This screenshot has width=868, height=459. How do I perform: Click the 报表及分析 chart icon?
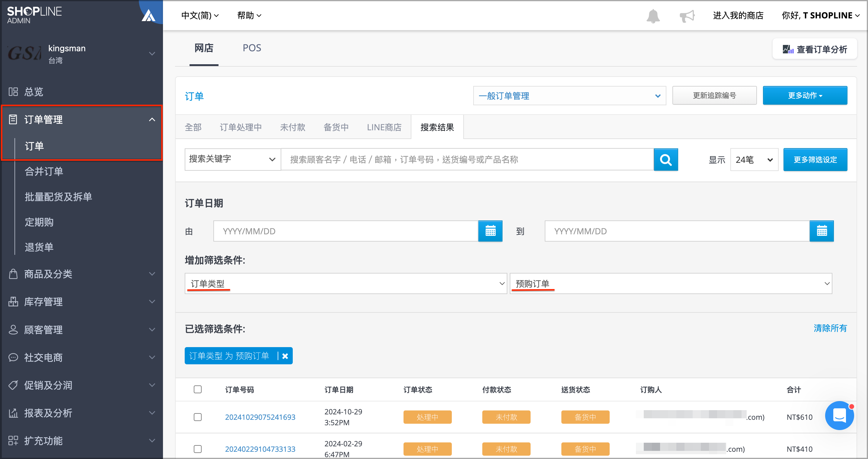pos(13,413)
